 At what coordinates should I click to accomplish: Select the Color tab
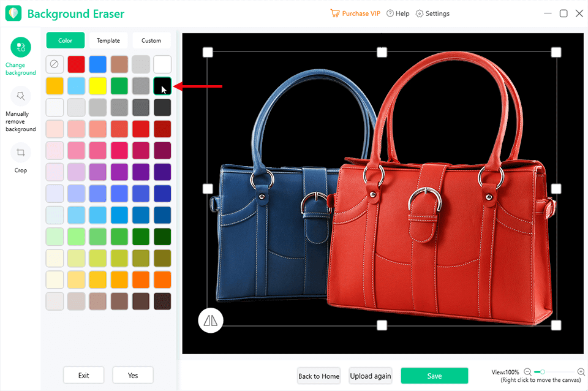click(66, 40)
